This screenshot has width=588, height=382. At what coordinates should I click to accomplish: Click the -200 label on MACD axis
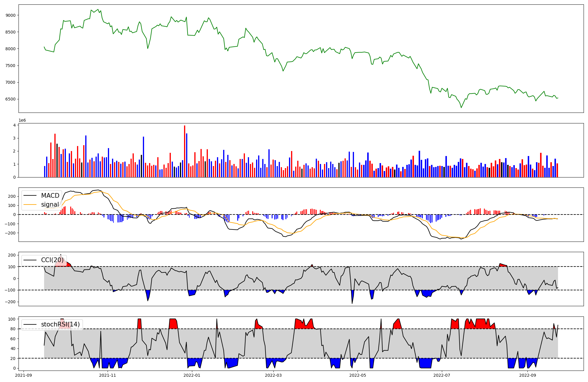(11, 233)
